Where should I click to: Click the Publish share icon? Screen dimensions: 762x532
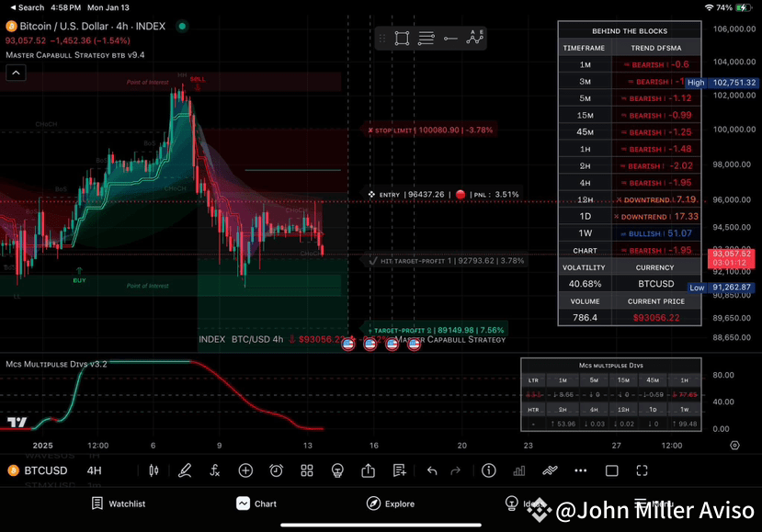click(x=369, y=470)
